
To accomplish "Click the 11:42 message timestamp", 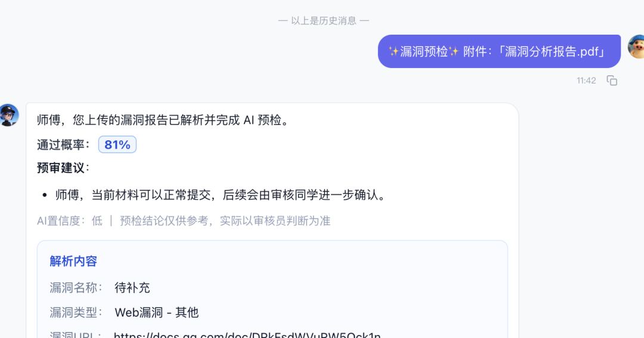I will [586, 81].
